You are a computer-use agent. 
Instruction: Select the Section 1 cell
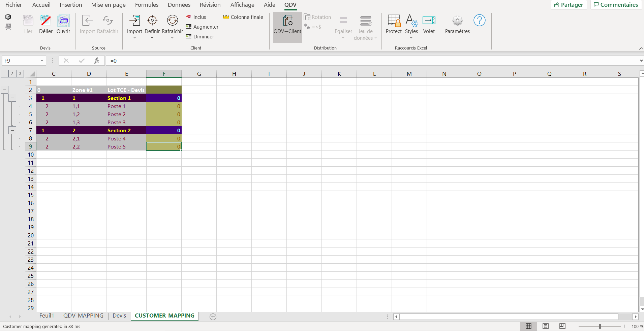click(x=126, y=98)
